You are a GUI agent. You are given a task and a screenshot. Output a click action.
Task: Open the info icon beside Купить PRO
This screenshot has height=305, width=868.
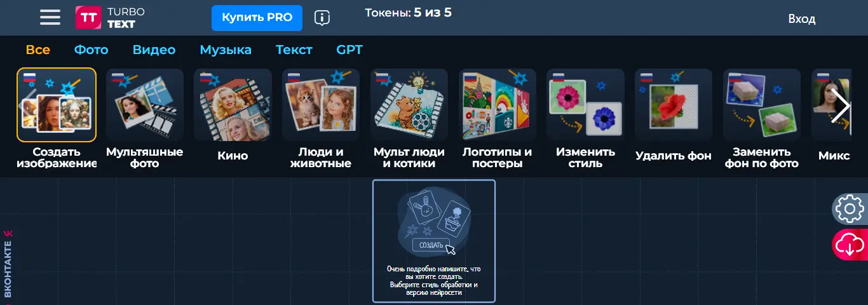(322, 18)
